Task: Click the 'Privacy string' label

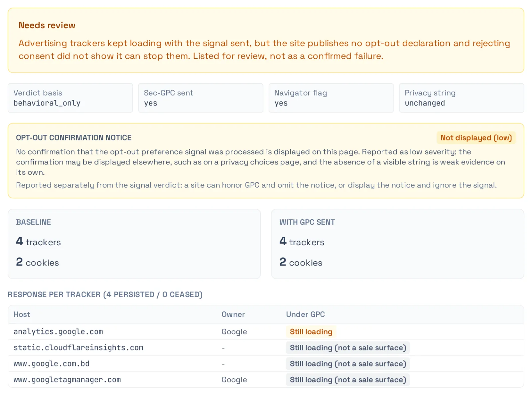Action: pos(430,93)
